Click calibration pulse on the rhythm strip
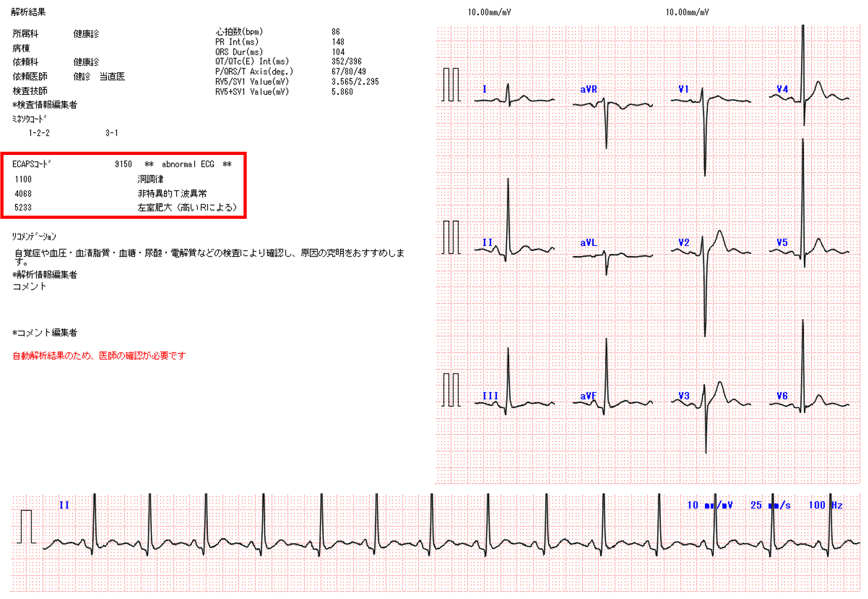Image resolution: width=868 pixels, height=599 pixels. (x=27, y=527)
